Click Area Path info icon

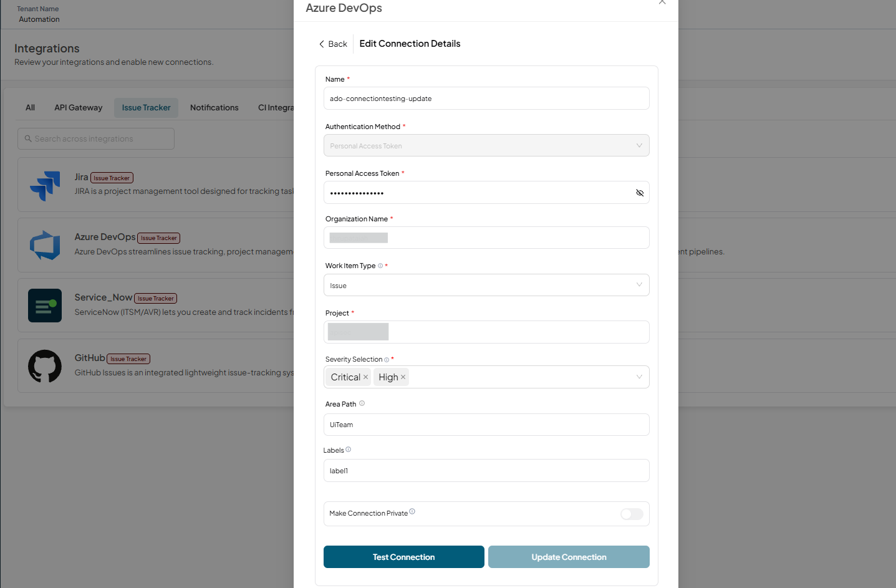[x=362, y=403]
